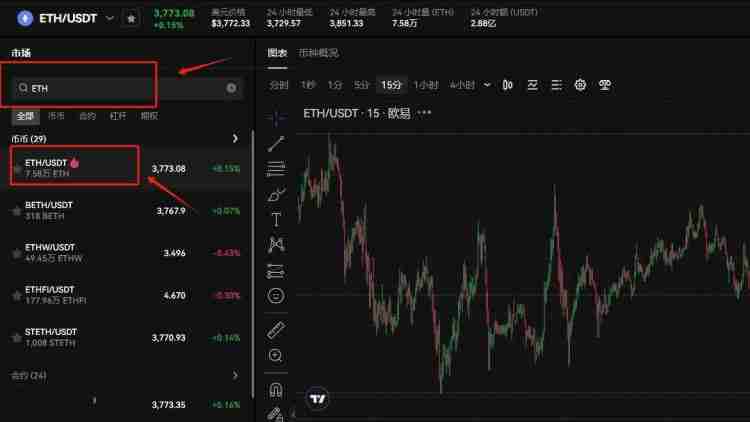Click the zoom in magnifier tool
This screenshot has width=750, height=422.
pyautogui.click(x=276, y=356)
